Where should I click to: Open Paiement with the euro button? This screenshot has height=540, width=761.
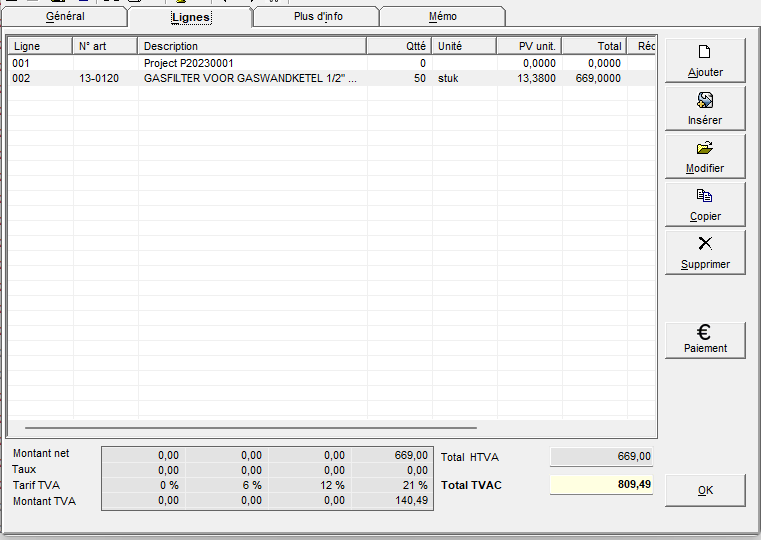(705, 341)
